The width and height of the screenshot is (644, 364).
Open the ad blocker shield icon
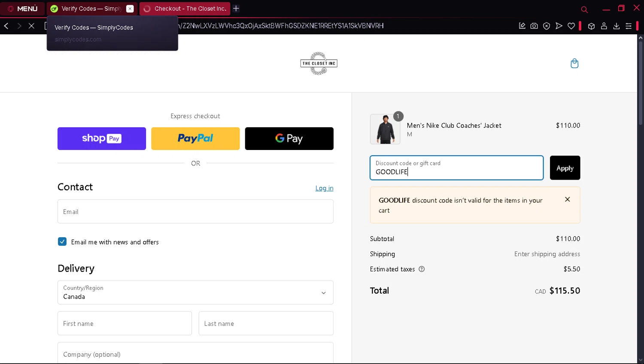point(547,26)
